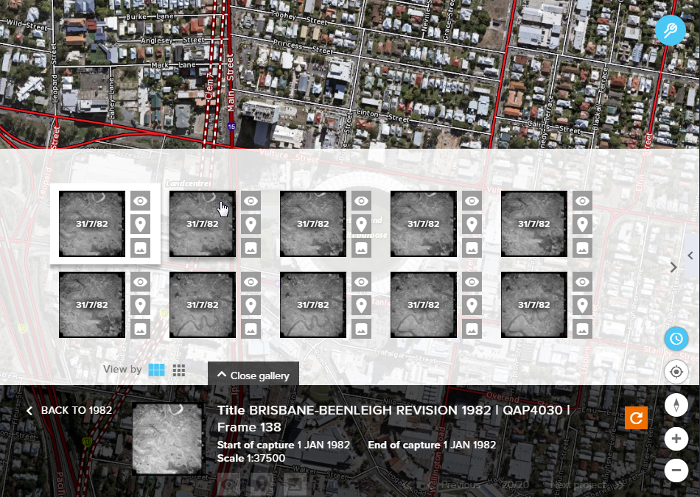Select the second bottom-row photo thumbnail
Screen dimensions: 700x497
click(x=203, y=305)
